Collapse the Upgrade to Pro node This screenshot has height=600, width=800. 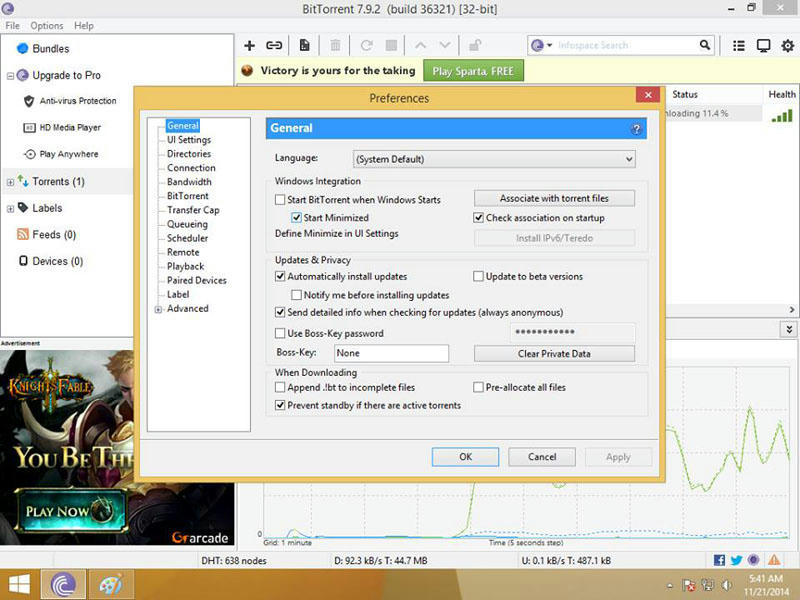coord(10,76)
